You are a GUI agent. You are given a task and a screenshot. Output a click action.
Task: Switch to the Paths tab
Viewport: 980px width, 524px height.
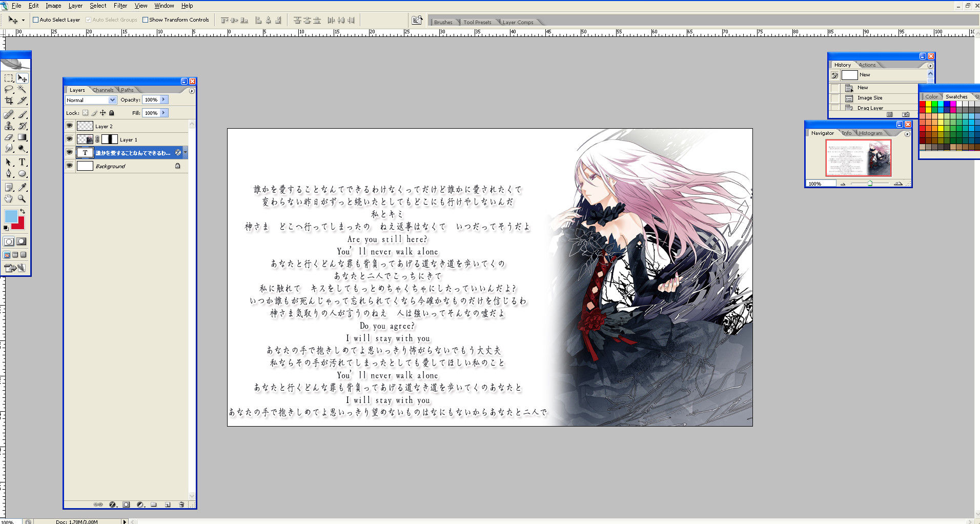coord(127,90)
